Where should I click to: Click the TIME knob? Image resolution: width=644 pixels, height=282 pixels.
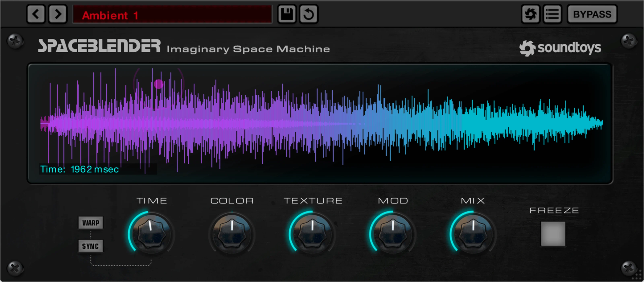coord(151,234)
